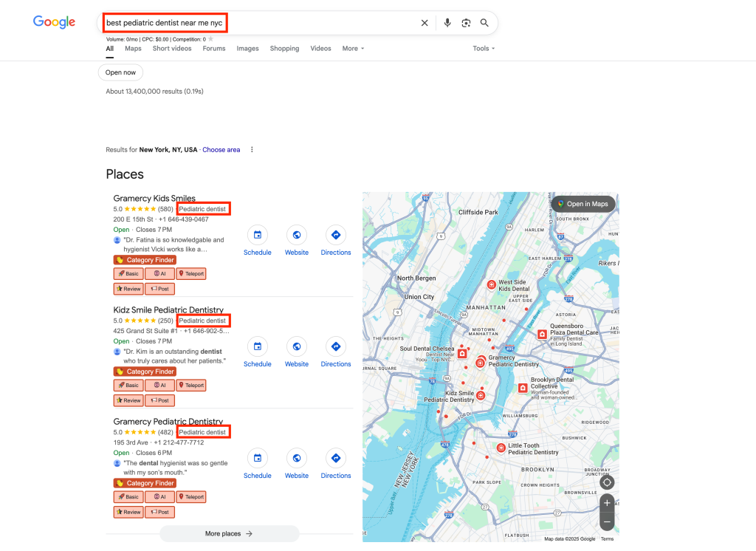Open Website icon for Kidz Smile Pediatric Dentistry
Image resolution: width=756 pixels, height=551 pixels.
[297, 346]
